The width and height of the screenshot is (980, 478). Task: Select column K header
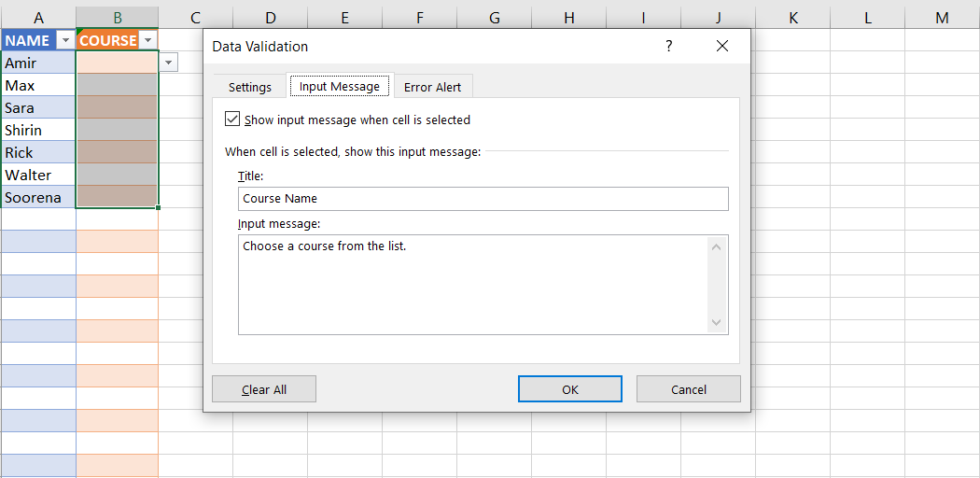[x=792, y=18]
